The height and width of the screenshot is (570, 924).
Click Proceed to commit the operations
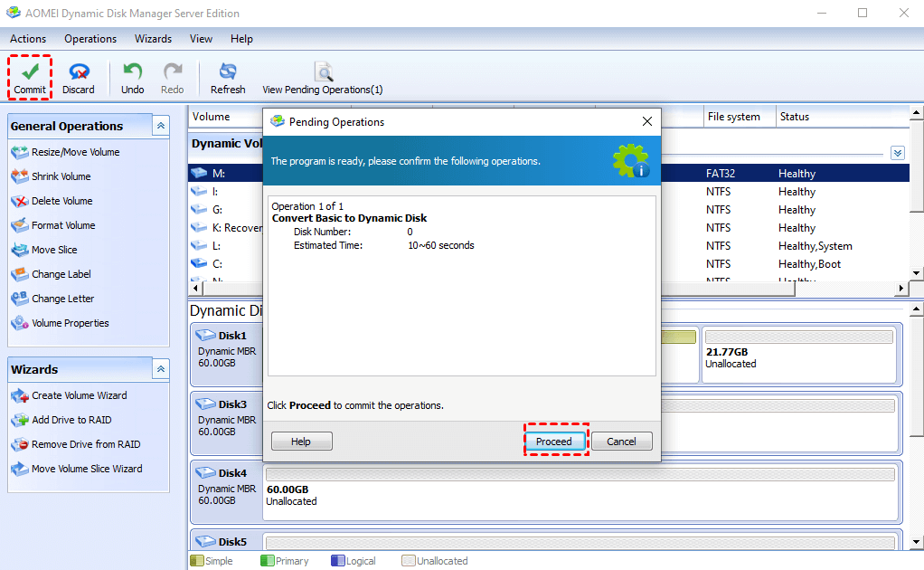pos(554,442)
